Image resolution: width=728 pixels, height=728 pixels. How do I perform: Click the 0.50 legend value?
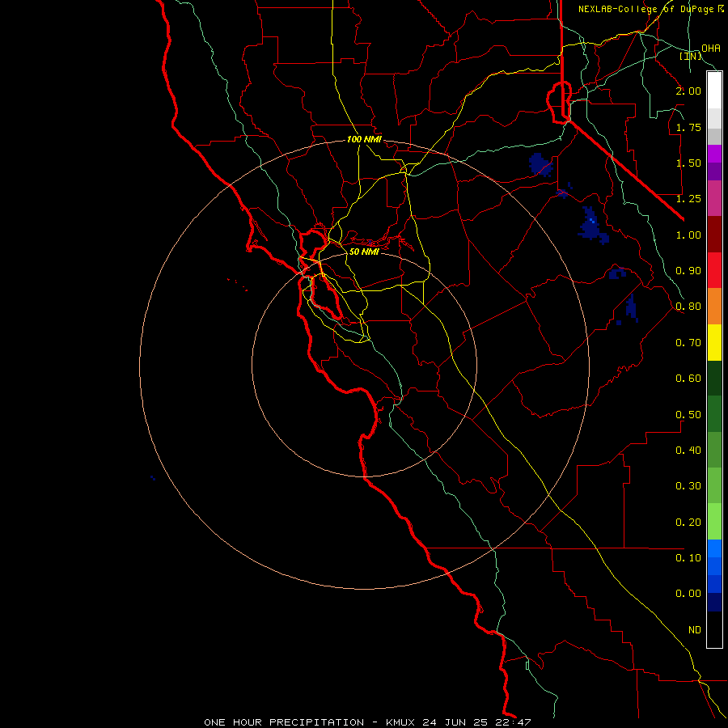[x=688, y=415]
